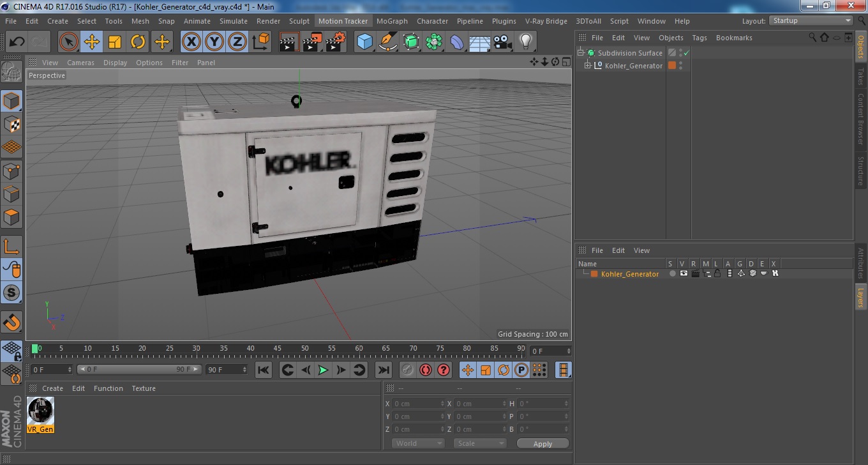Render view with clapperboard icon
The width and height of the screenshot is (868, 465).
click(289, 42)
